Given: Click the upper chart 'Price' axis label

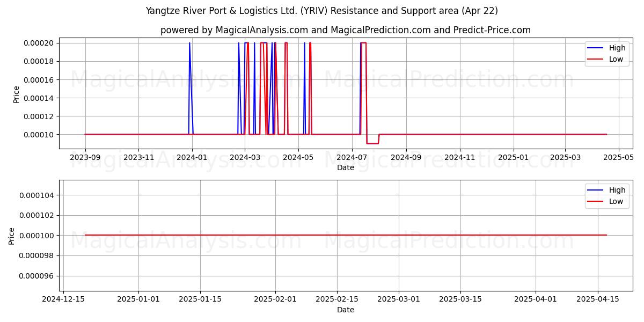Looking at the screenshot, I should pyautogui.click(x=16, y=93).
